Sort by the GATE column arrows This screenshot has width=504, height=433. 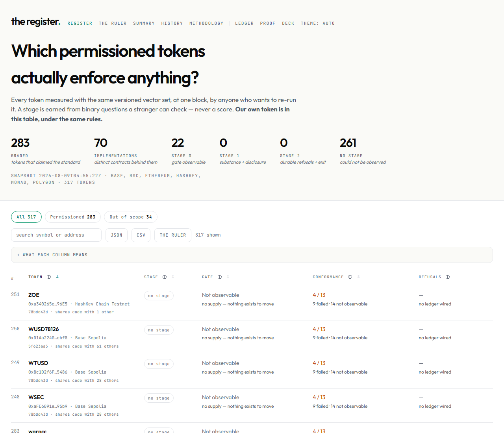[x=228, y=277]
